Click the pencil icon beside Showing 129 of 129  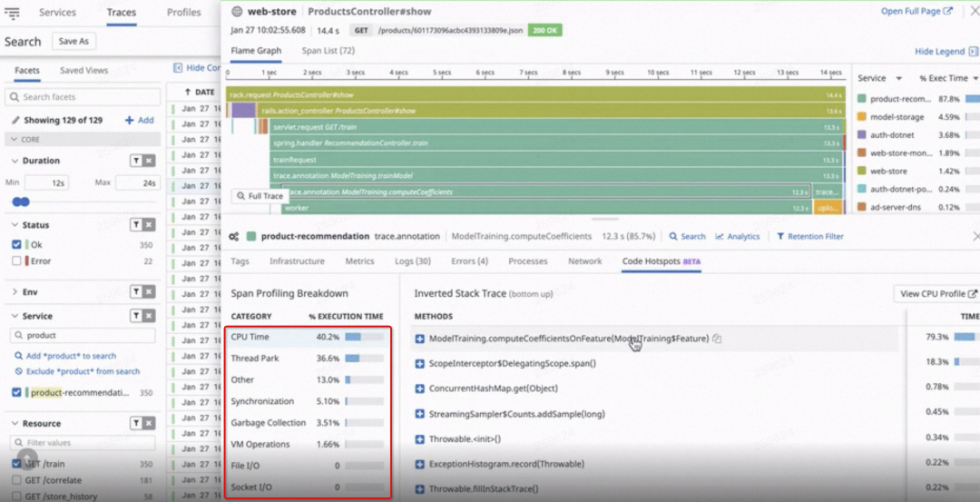15,120
